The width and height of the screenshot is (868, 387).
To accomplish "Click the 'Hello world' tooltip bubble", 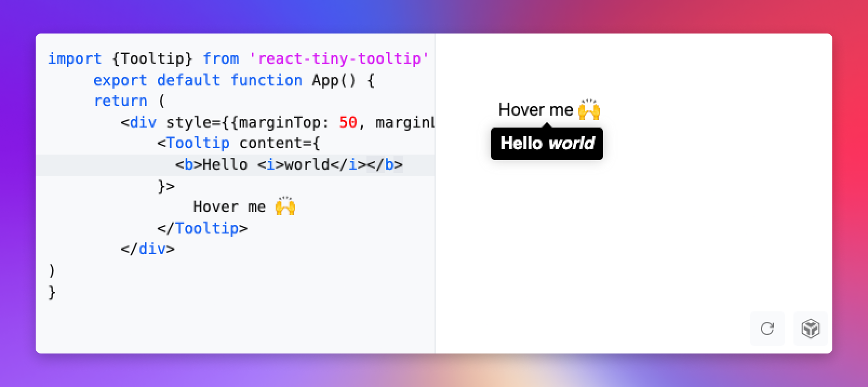I will [x=547, y=143].
